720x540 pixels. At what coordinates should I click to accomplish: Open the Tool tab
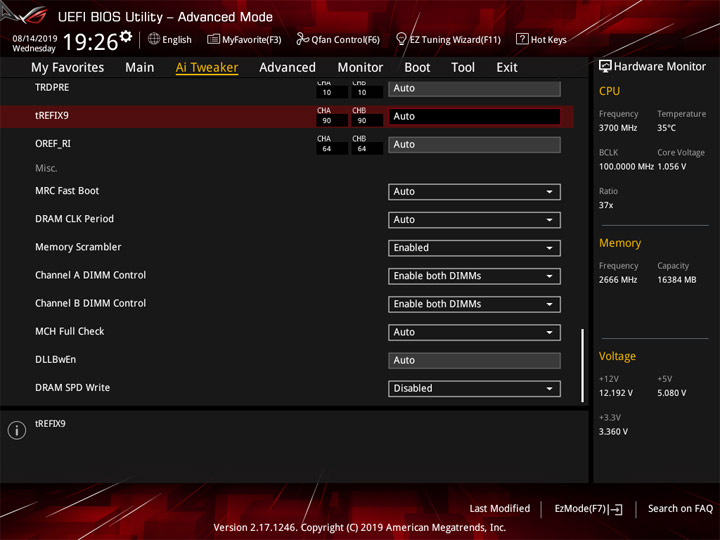coord(463,68)
